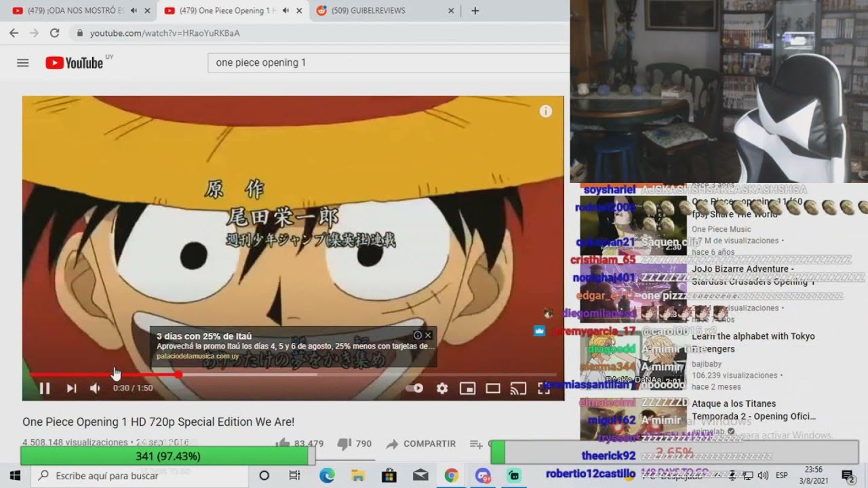Mute audio on One Piece Opening tab
Screen dimensions: 868x488
coord(285,11)
